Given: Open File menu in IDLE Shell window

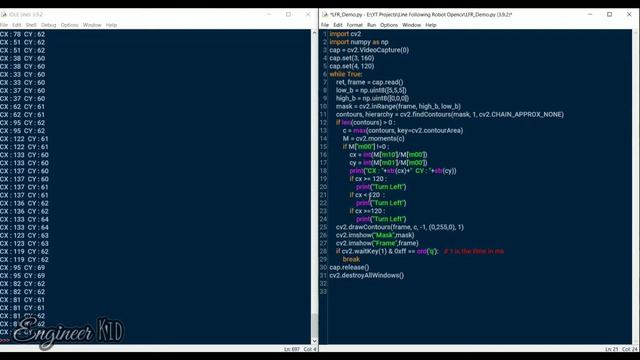Looking at the screenshot, I should click(x=4, y=25).
